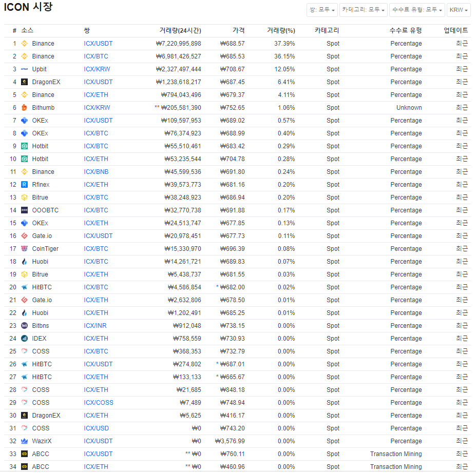Click the price ₩416.17 for DragonEX ICX/ETH
This screenshot has width=476, height=473.
[x=232, y=416]
